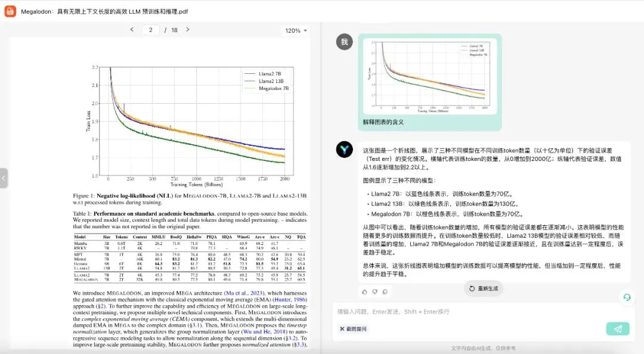Click the orange PDF app logo icon
Viewport: 644px width, 354px height.
(x=10, y=11)
